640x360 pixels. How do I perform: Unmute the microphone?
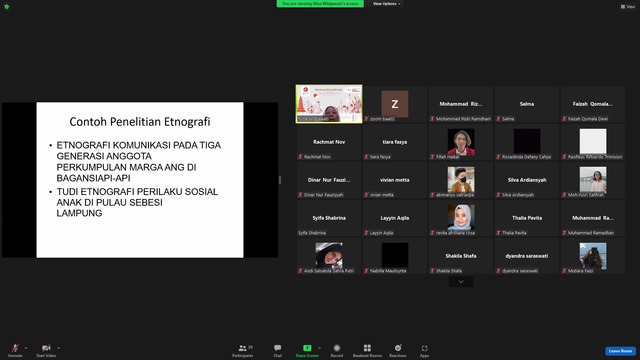click(x=15, y=350)
